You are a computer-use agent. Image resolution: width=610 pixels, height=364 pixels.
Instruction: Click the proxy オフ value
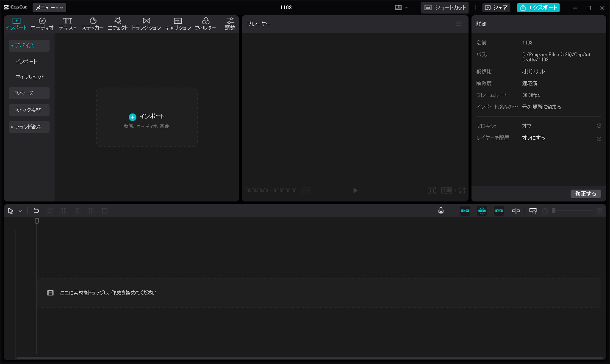point(527,126)
